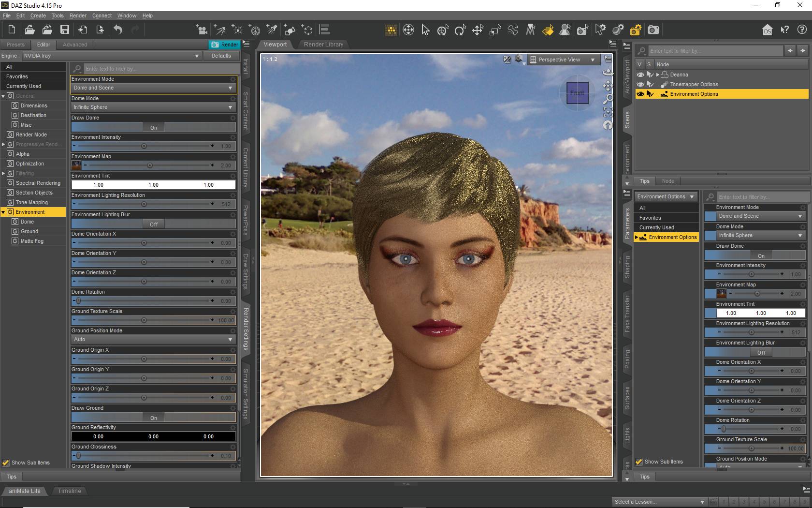Select the Surface Selection tool
This screenshot has height=508, width=812.
[548, 30]
